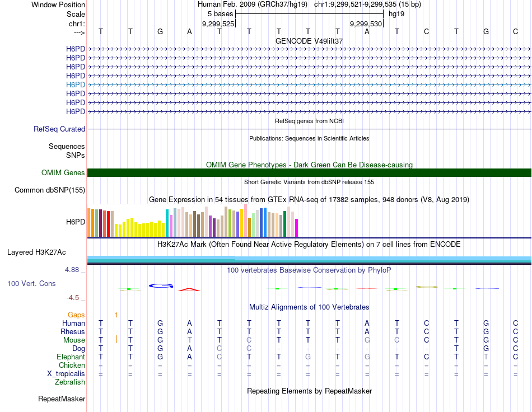Click the 9,299,525 coordinate tick label

pyautogui.click(x=218, y=24)
